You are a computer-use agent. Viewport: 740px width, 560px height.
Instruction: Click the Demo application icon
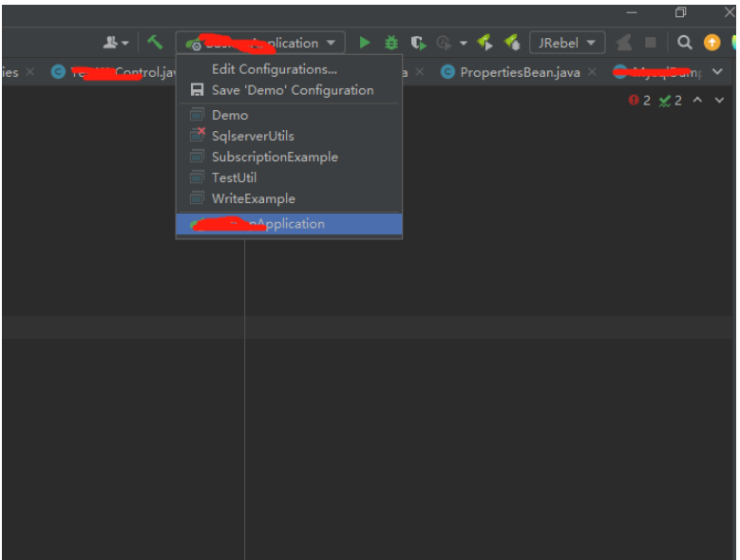[x=197, y=115]
